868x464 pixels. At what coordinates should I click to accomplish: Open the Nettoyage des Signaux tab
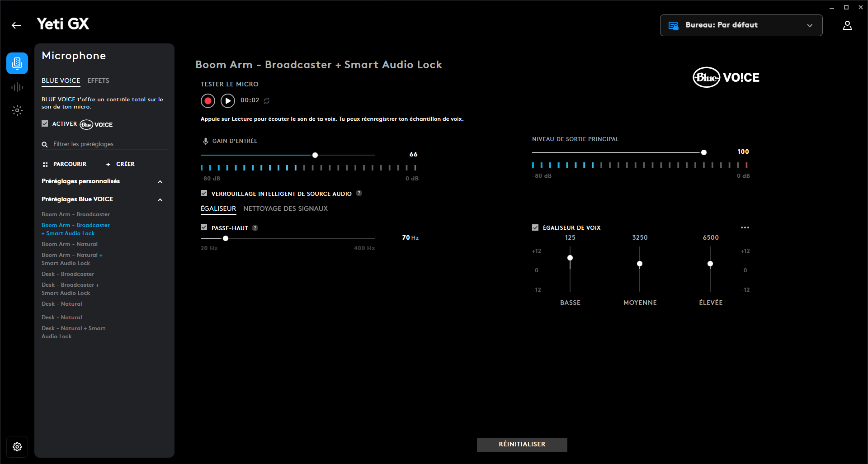click(x=285, y=208)
